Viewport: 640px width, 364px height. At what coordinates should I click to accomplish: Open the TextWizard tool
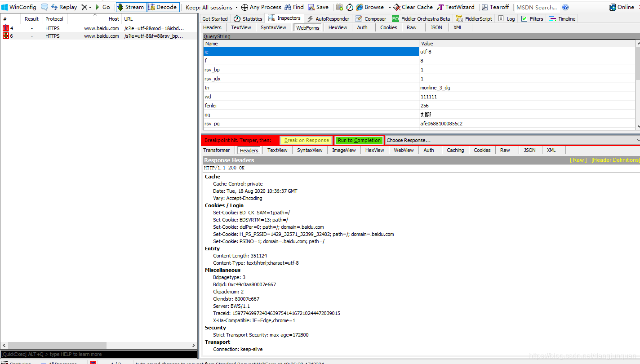coord(456,7)
